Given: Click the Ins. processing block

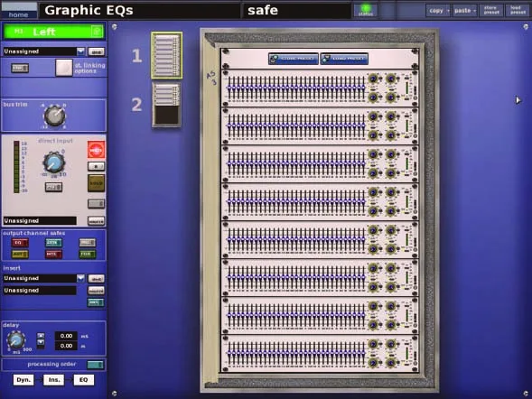Looking at the screenshot, I should tap(54, 380).
